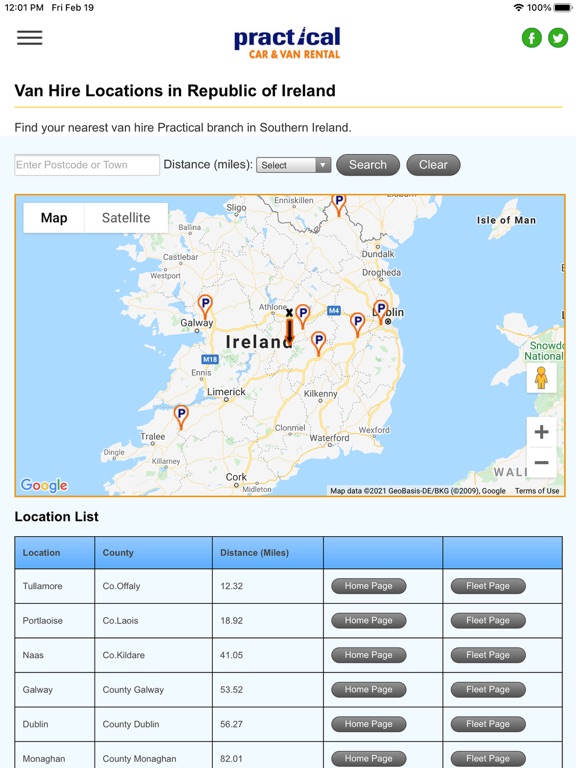576x768 pixels.
Task: Select the Dublin branch map pin
Action: pyautogui.click(x=381, y=312)
